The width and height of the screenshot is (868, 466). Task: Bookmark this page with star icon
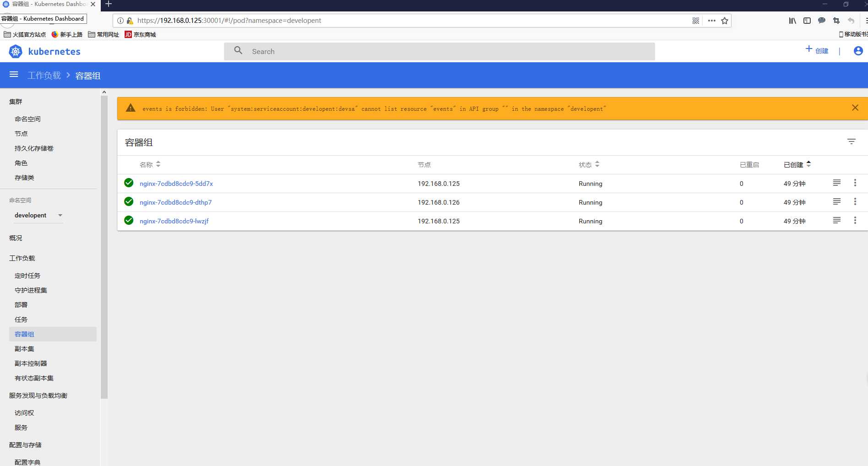(725, 21)
